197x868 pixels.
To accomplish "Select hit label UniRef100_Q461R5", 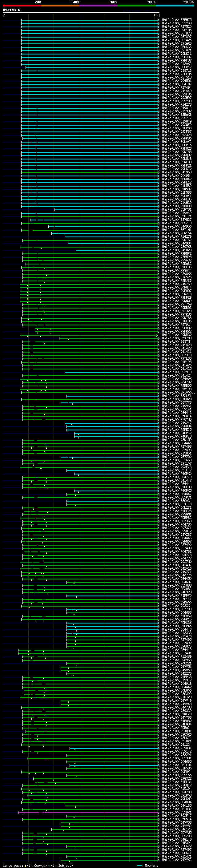I will [x=177, y=829].
